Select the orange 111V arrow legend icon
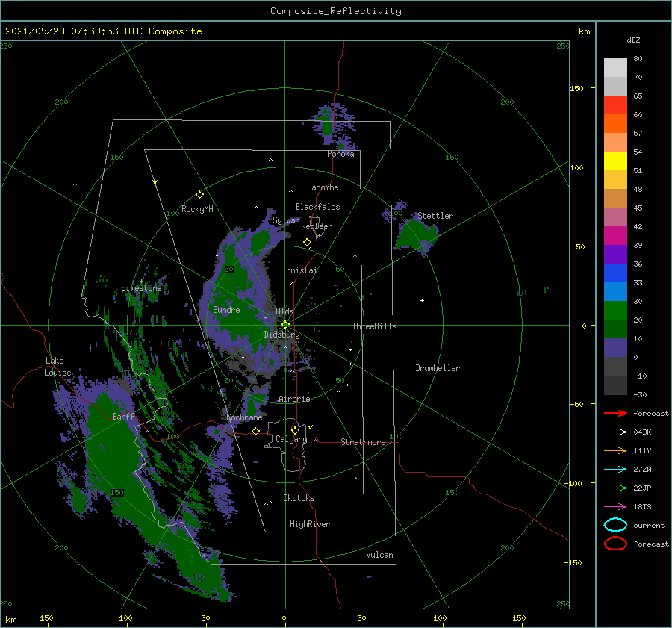The height and width of the screenshot is (628, 672). pos(615,450)
